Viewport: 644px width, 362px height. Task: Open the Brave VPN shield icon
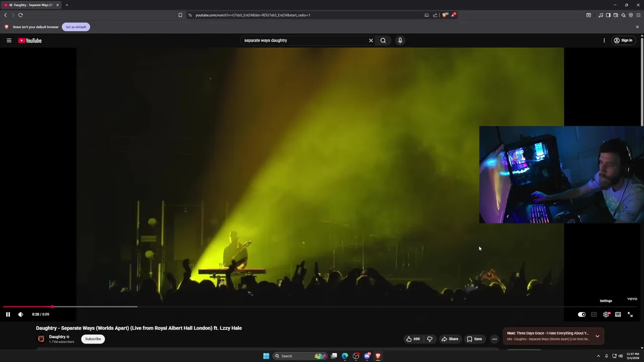[630, 15]
